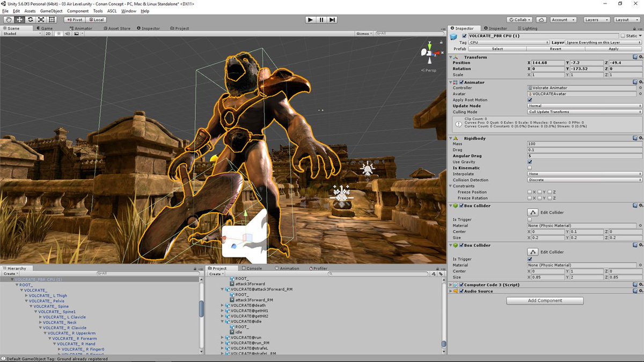Open Culling Mode dropdown
This screenshot has width=644, height=362.
pyautogui.click(x=585, y=112)
